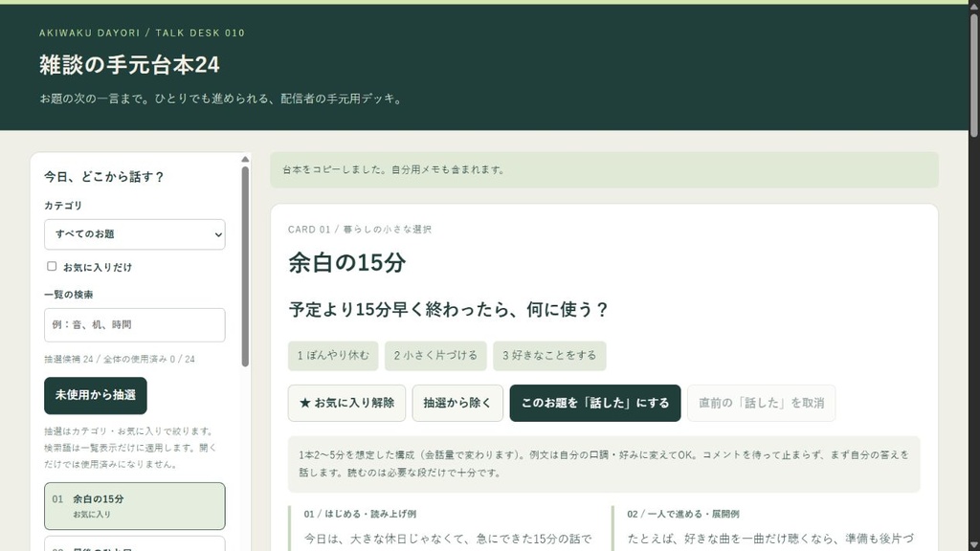Click the CARD 01 / 暮らしの小さな選択 label
This screenshot has height=551, width=980.
(360, 230)
